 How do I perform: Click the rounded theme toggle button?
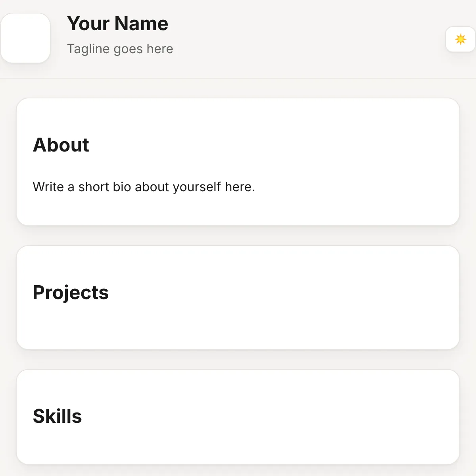[461, 39]
